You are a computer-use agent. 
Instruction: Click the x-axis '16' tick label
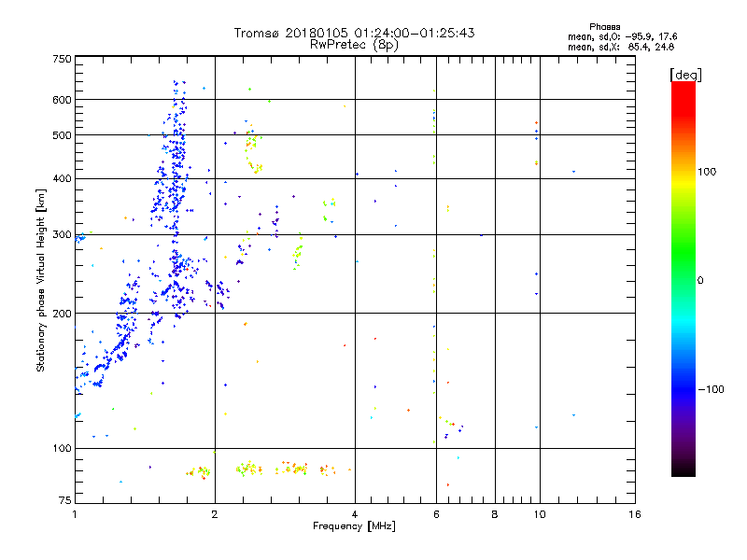(635, 514)
